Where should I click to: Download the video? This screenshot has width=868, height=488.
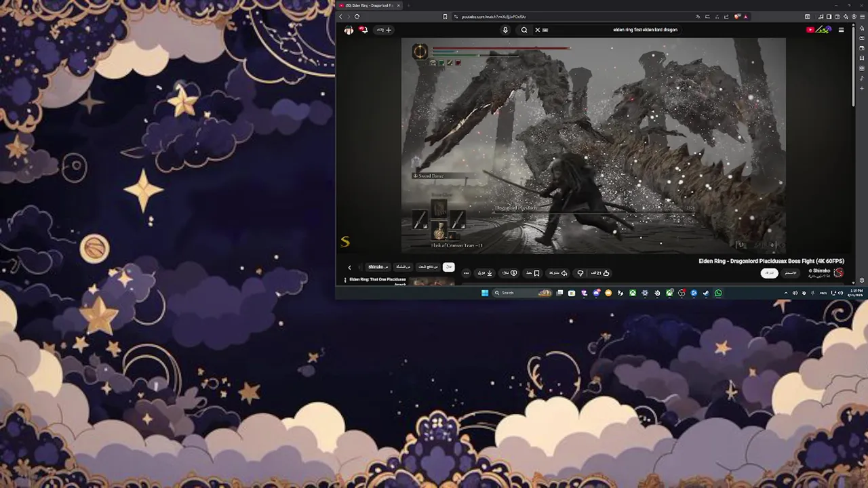486,273
